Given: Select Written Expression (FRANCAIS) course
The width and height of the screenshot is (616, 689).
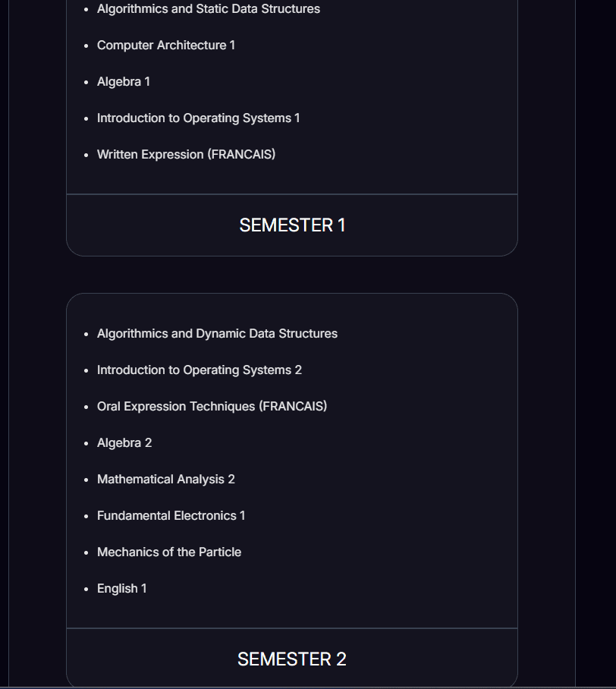Looking at the screenshot, I should [186, 155].
